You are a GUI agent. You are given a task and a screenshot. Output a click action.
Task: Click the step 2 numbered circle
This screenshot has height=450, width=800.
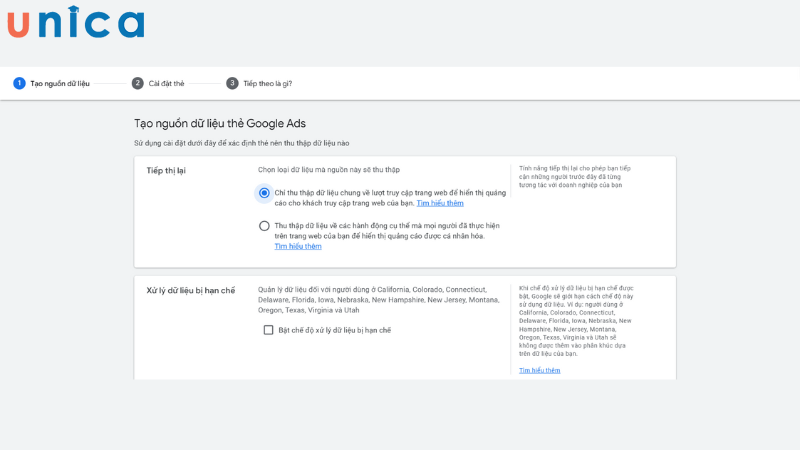click(x=138, y=83)
